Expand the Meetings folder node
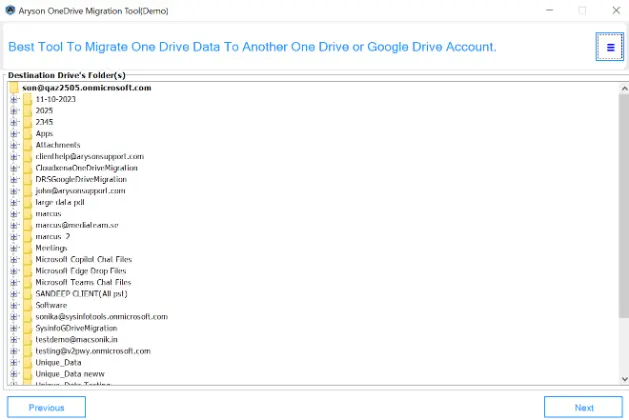This screenshot has height=420, width=629. pos(14,248)
